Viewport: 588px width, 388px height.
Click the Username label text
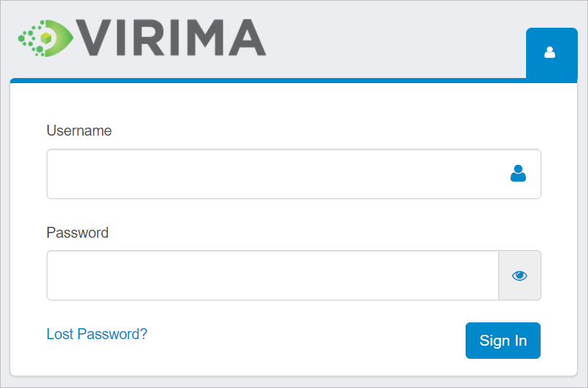click(x=79, y=131)
